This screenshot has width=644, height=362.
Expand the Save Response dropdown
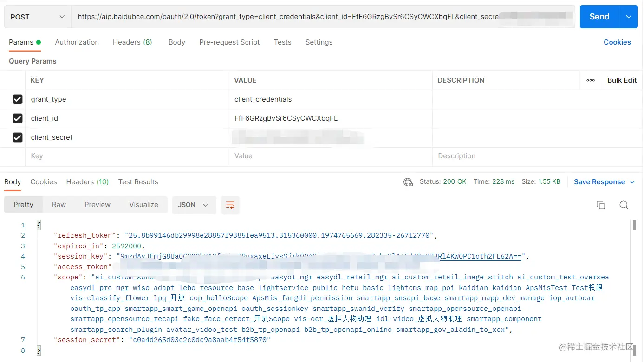[x=632, y=182]
